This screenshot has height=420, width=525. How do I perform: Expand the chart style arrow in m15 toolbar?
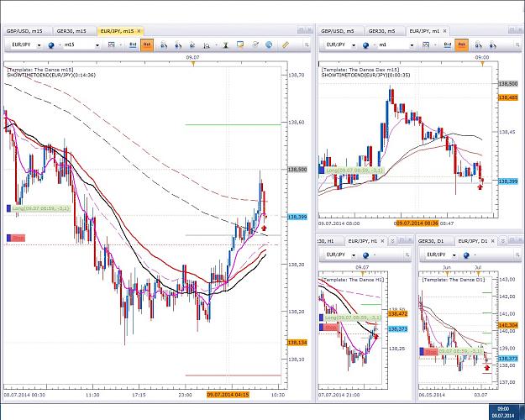(120, 45)
